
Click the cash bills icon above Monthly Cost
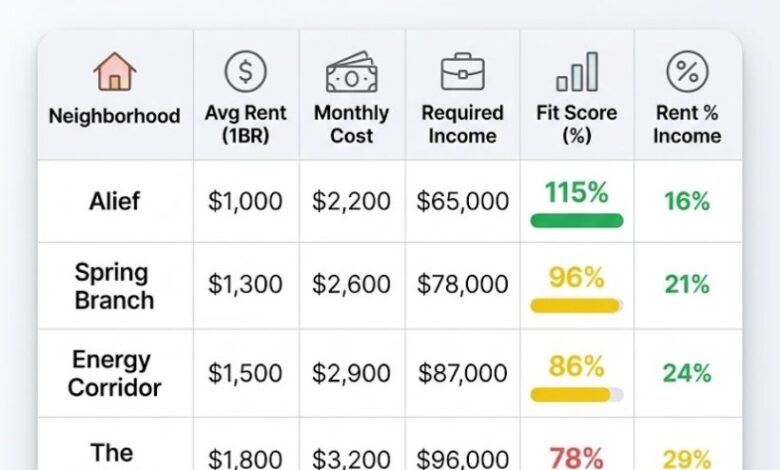(351, 73)
